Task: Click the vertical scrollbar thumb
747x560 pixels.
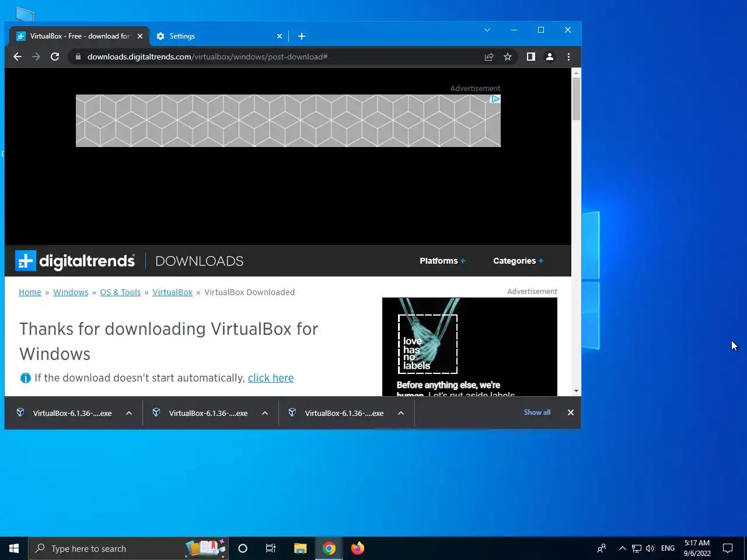Action: [x=576, y=99]
